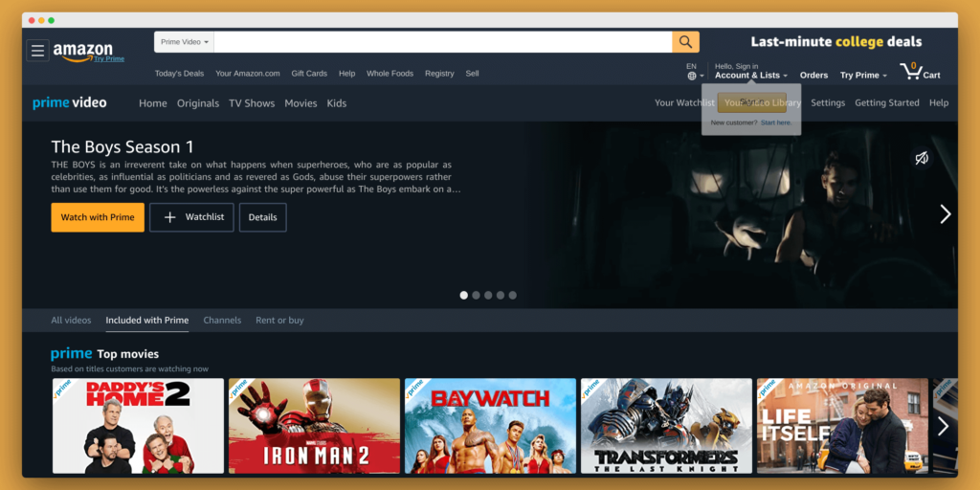The width and height of the screenshot is (980, 490).
Task: Submit search with the magnifier button
Action: point(685,42)
